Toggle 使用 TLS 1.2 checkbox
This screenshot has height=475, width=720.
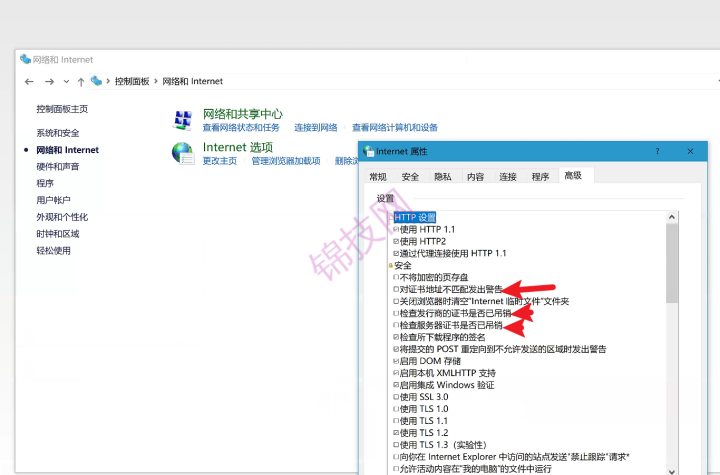[x=396, y=433]
